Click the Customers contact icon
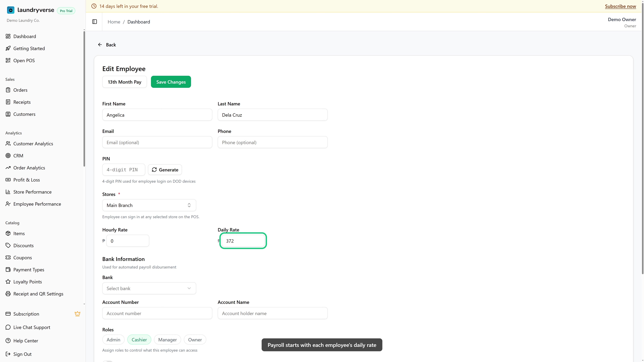This screenshot has width=644, height=362. [8, 114]
